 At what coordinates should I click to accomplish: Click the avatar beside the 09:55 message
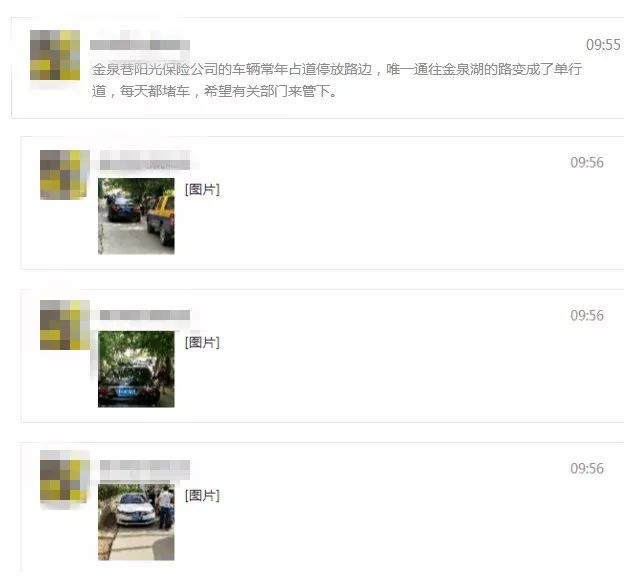(55, 55)
